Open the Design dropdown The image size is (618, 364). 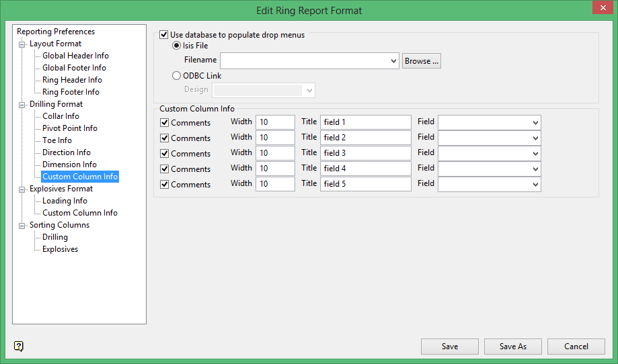coord(309,91)
